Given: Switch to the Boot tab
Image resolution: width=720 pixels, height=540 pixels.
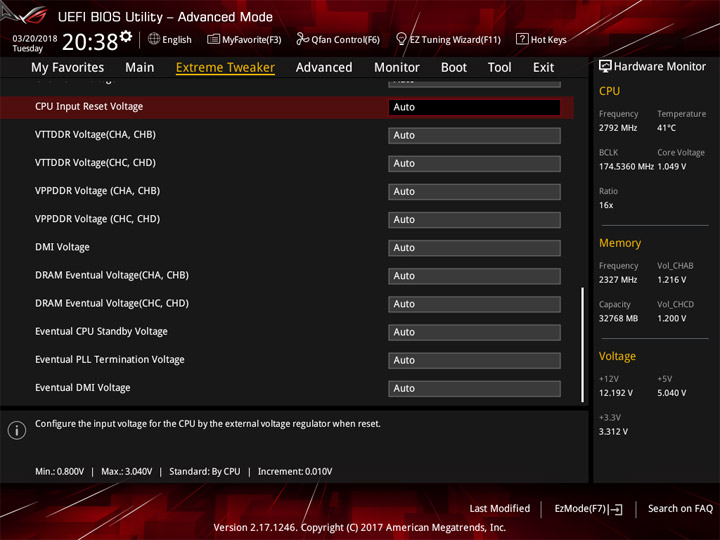Looking at the screenshot, I should tap(454, 68).
